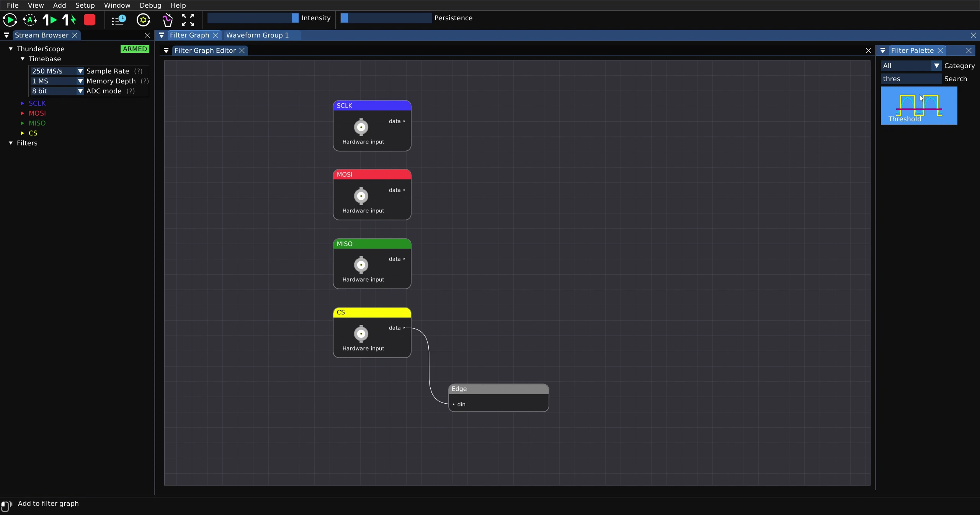Screen dimensions: 980x515
Task: Open Filter Palette dock menu icon
Action: 883,51
